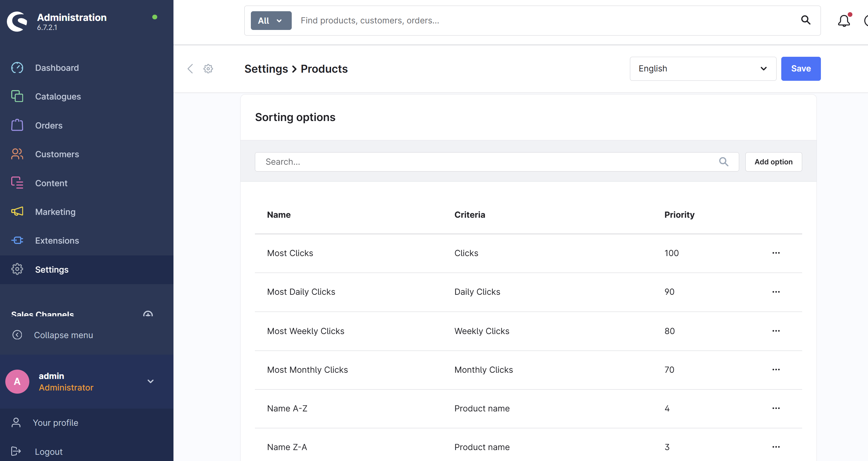Add a sales channel with plus icon
868x461 pixels.
tap(148, 314)
